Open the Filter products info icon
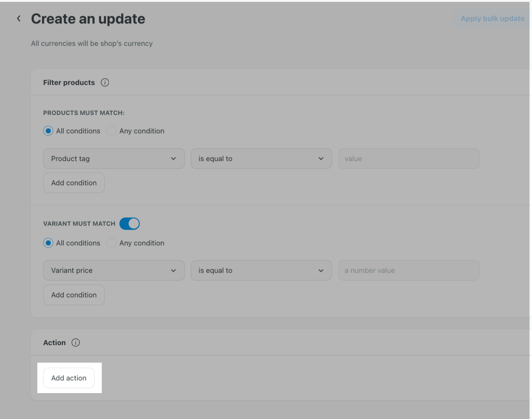Image resolution: width=532 pixels, height=419 pixels. 105,82
